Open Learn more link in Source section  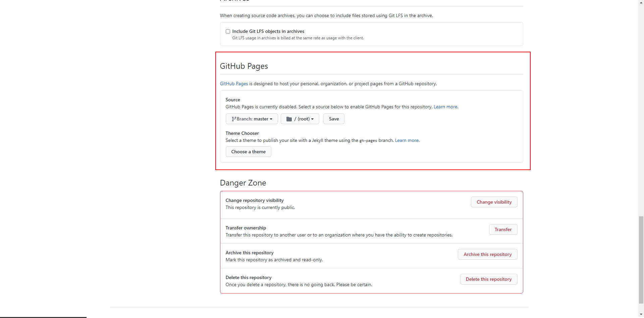point(445,107)
